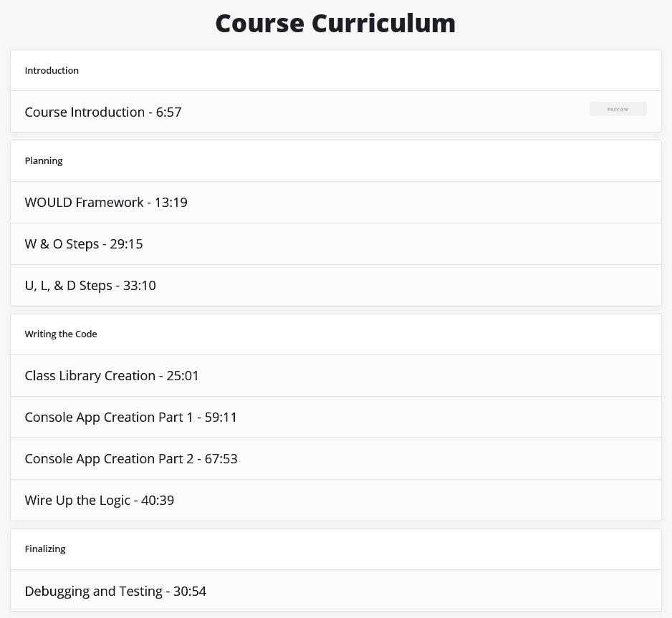Image resolution: width=672 pixels, height=618 pixels.
Task: Click the Writing the Code section header
Action: 336,334
